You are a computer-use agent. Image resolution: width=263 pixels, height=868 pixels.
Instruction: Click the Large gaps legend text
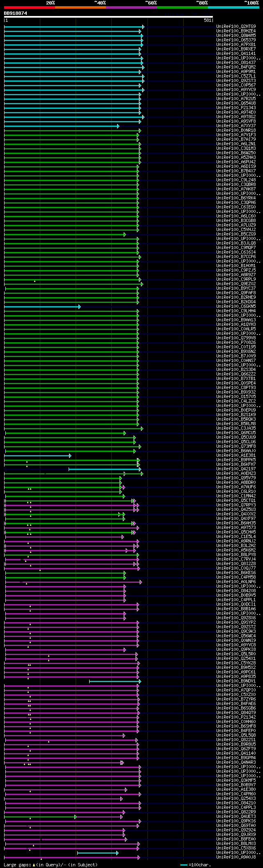[51, 865]
